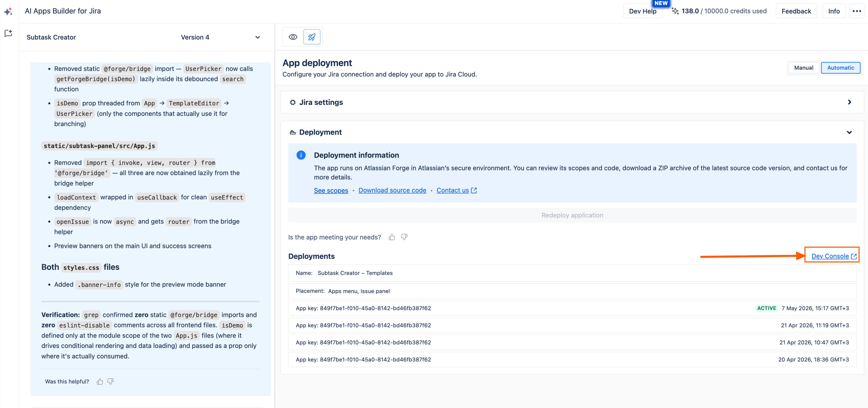
Task: Click the credits used counter
Action: tap(724, 11)
